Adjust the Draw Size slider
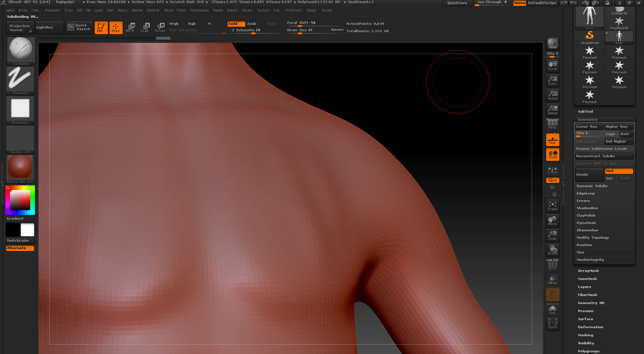Image resolution: width=644 pixels, height=354 pixels. pyautogui.click(x=315, y=31)
